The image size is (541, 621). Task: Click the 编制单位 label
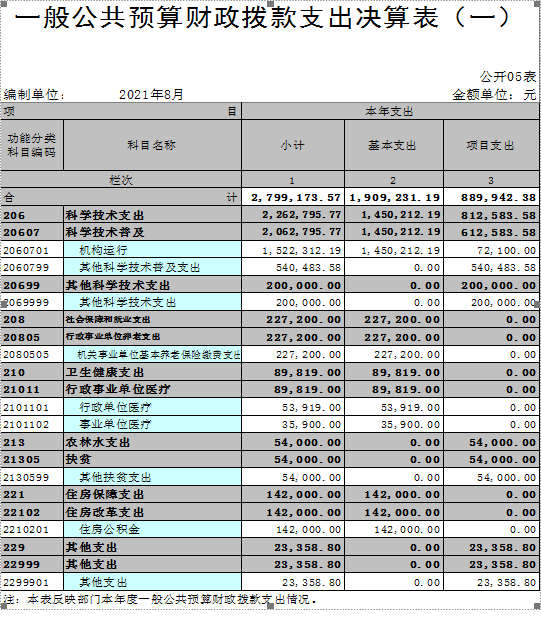pos(34,95)
